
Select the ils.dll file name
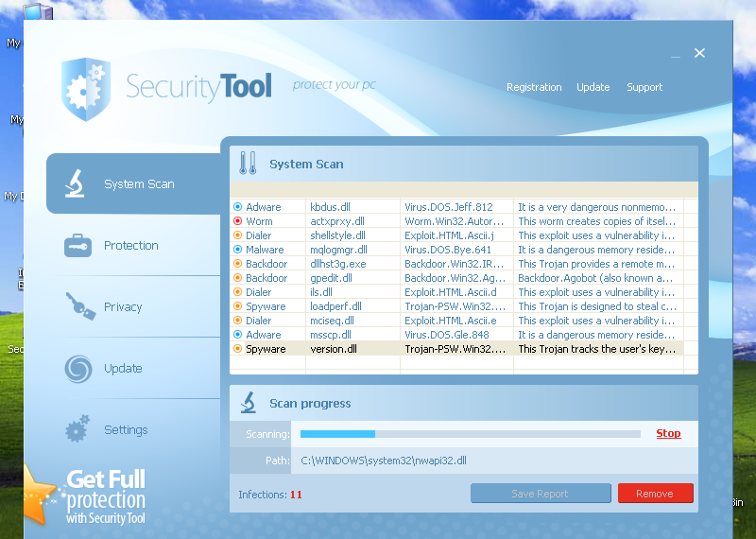click(x=321, y=292)
